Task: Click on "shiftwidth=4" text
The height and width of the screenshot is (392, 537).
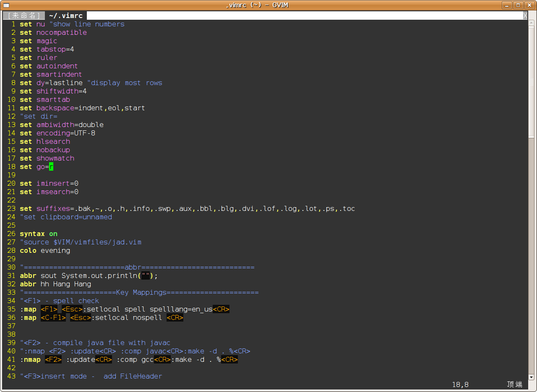Action: [x=62, y=91]
